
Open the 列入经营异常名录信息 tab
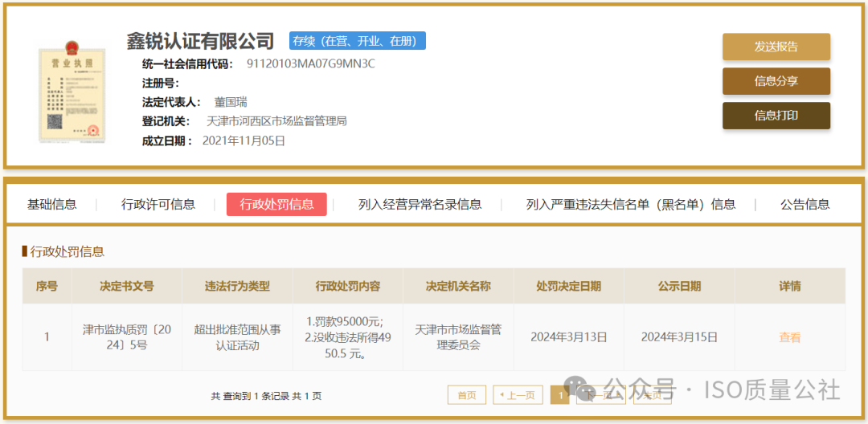(420, 205)
